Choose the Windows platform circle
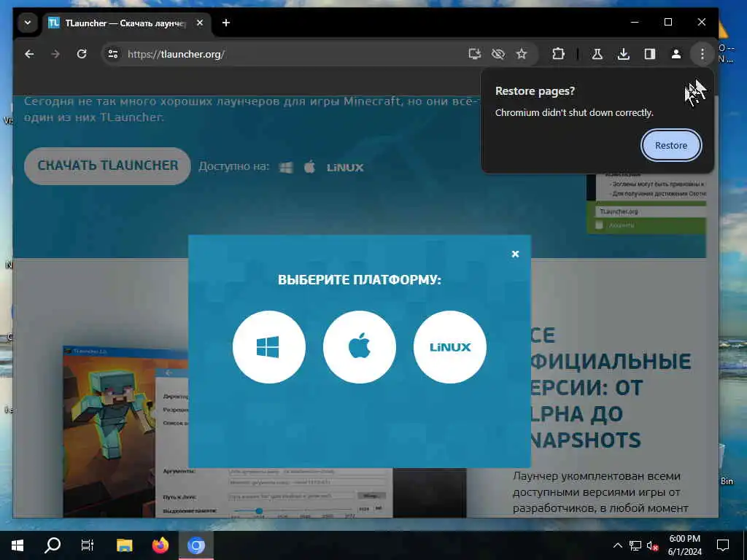 tap(268, 346)
